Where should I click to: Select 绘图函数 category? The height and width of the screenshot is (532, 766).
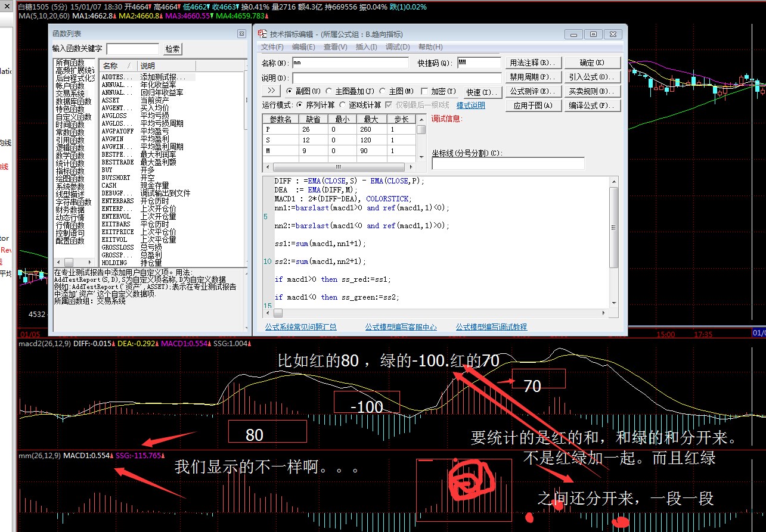point(70,179)
